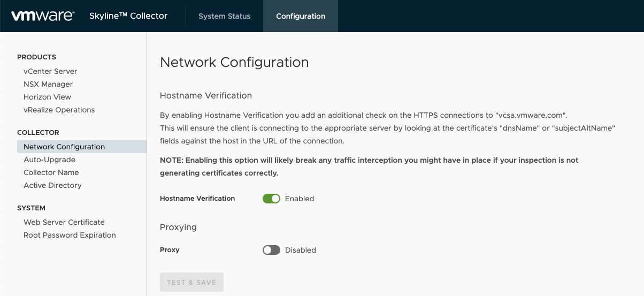Click the Network Configuration page heading

234,62
